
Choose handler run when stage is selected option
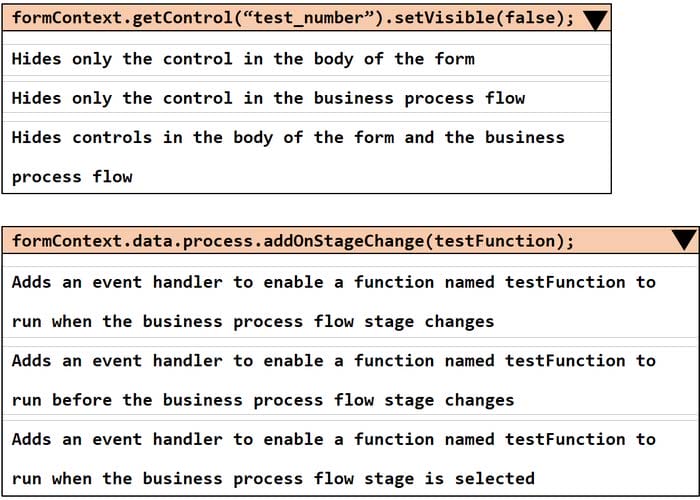333,440
